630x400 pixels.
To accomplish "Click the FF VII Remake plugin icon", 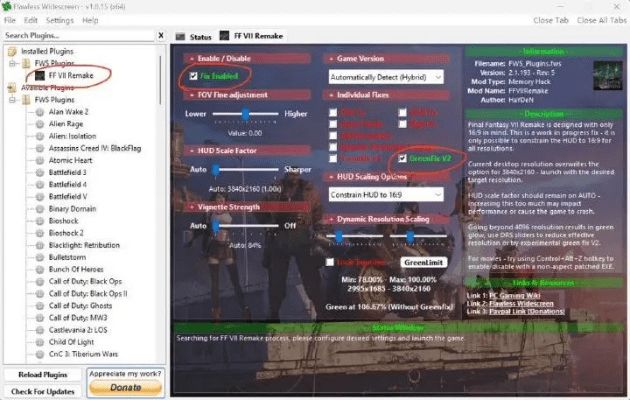I will (39, 75).
